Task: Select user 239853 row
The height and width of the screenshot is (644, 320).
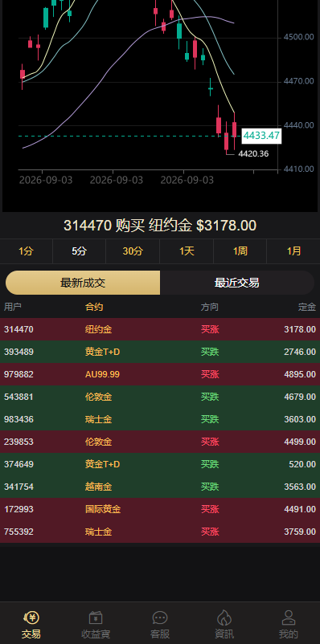Action: pos(160,442)
